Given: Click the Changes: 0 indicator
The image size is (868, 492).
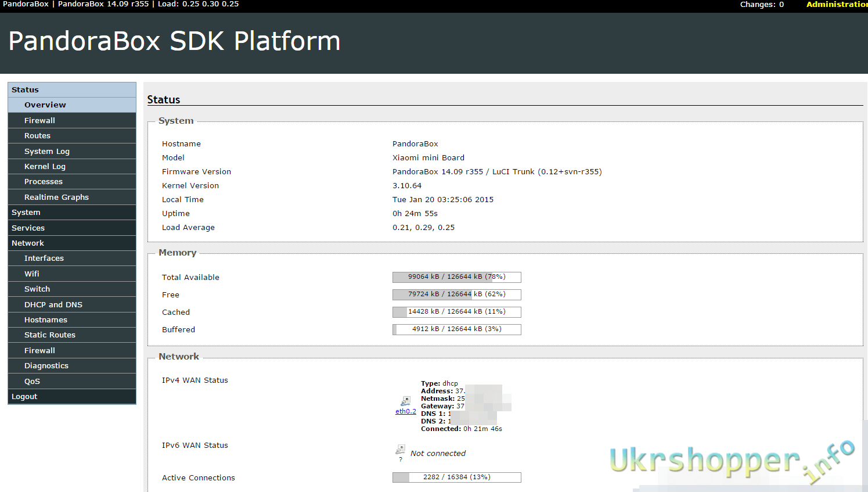Looking at the screenshot, I should click(x=762, y=5).
